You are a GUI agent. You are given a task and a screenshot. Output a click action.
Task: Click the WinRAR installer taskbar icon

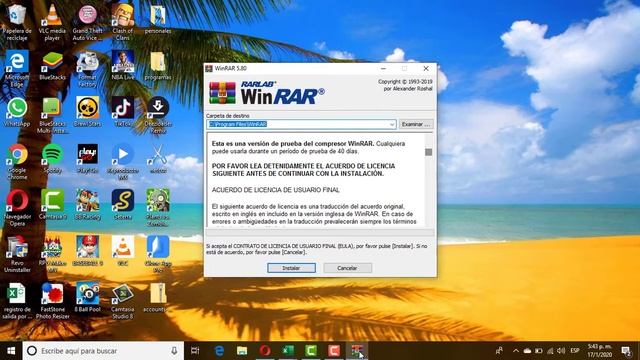(x=358, y=351)
